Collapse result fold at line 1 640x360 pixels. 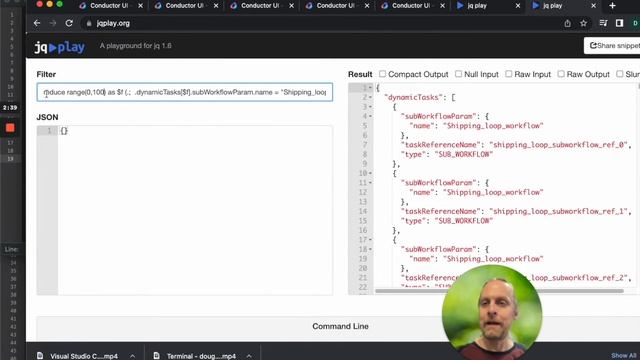click(370, 88)
